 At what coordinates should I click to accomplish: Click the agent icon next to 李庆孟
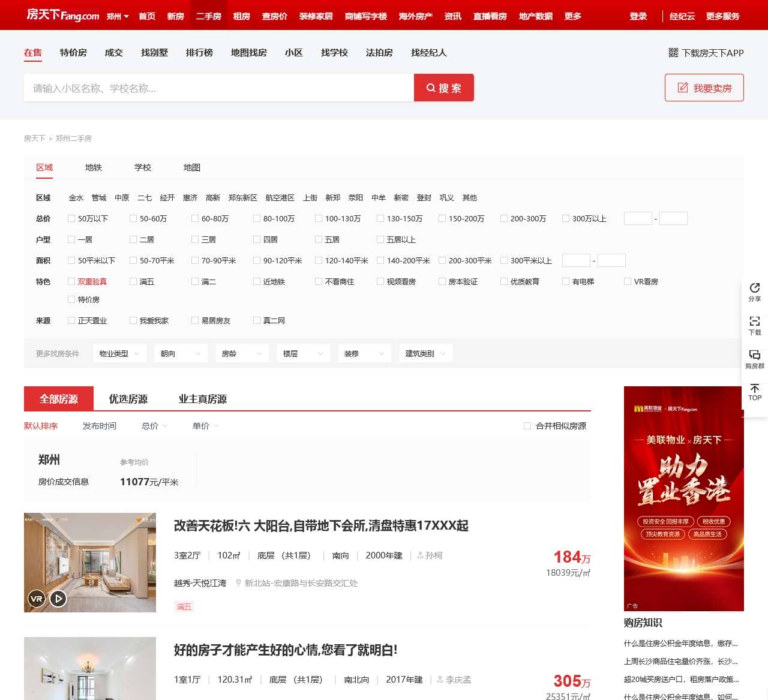(440, 680)
